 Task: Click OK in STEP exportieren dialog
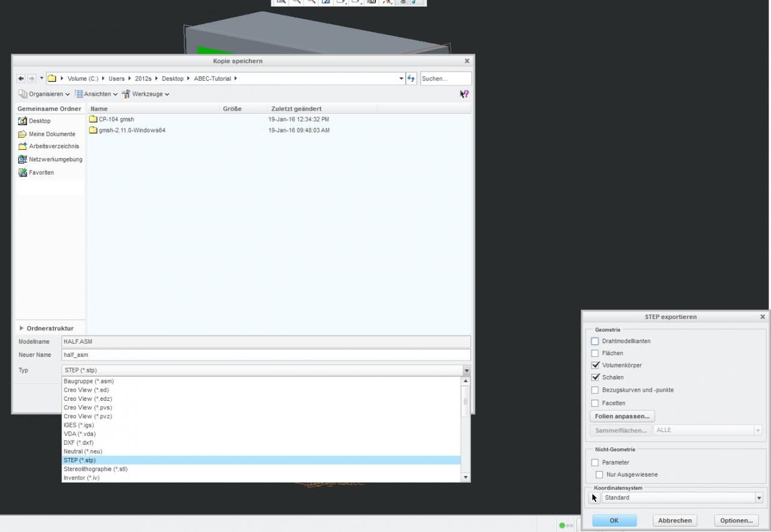tap(614, 521)
